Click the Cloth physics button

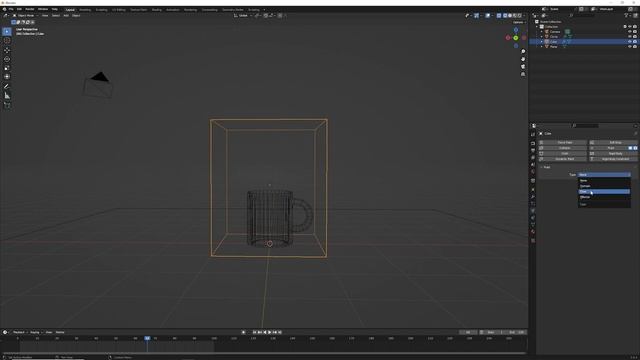[563, 153]
